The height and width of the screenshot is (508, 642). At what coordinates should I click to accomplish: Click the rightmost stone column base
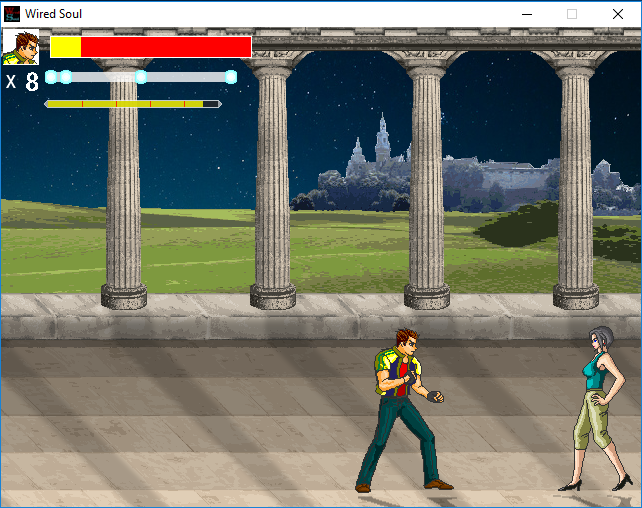[576, 296]
